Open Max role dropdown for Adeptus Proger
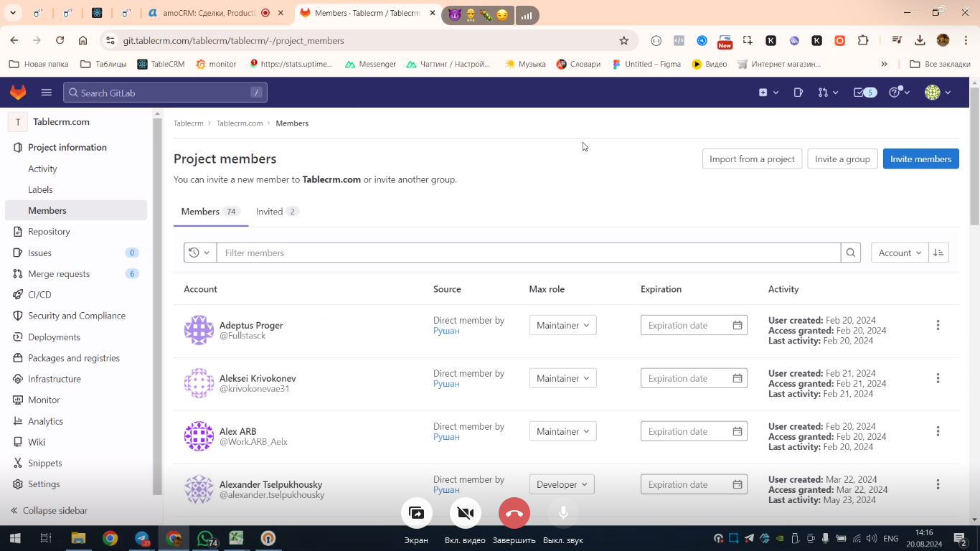 tap(562, 325)
